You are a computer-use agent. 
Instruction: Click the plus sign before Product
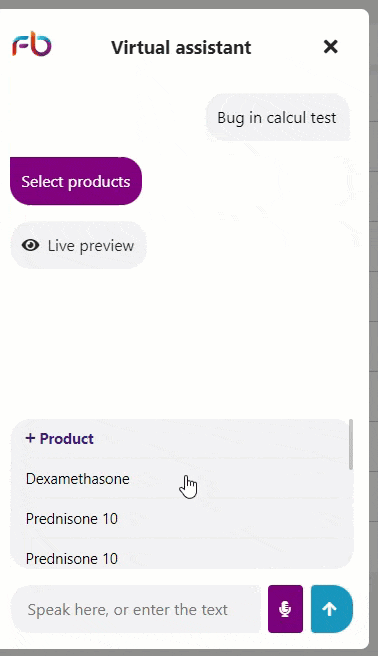(30, 438)
